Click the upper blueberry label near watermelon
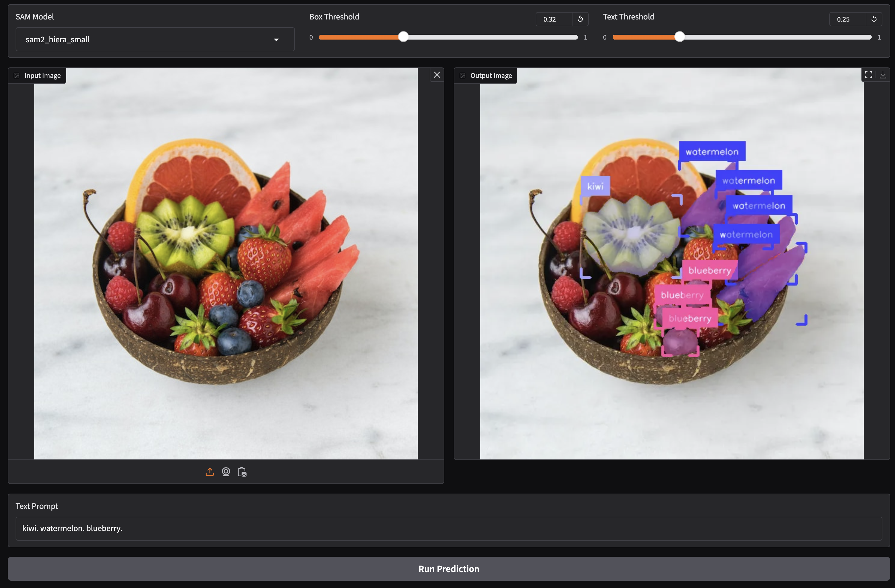The height and width of the screenshot is (588, 895). click(x=709, y=270)
